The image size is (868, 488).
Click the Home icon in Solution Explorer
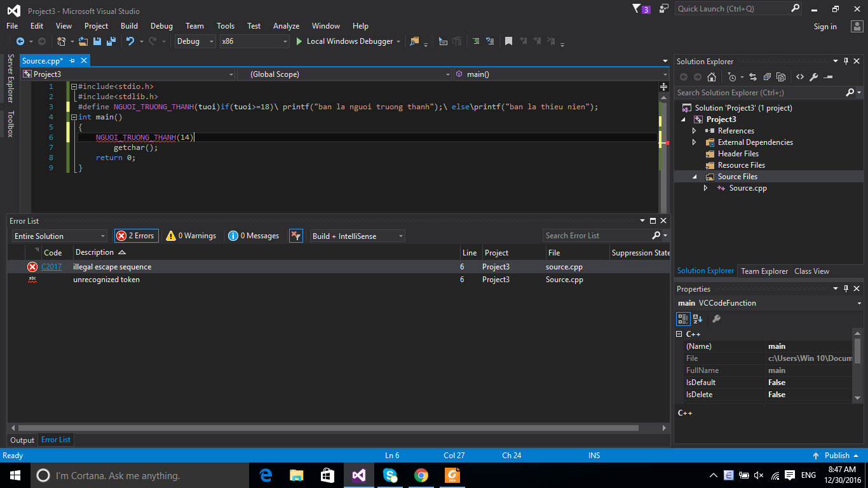[712, 77]
